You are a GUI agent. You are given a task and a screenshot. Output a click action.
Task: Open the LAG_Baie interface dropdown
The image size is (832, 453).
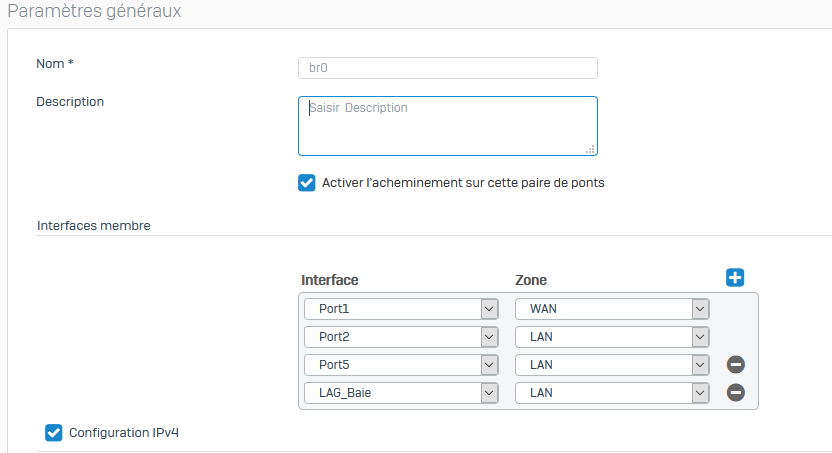point(401,393)
